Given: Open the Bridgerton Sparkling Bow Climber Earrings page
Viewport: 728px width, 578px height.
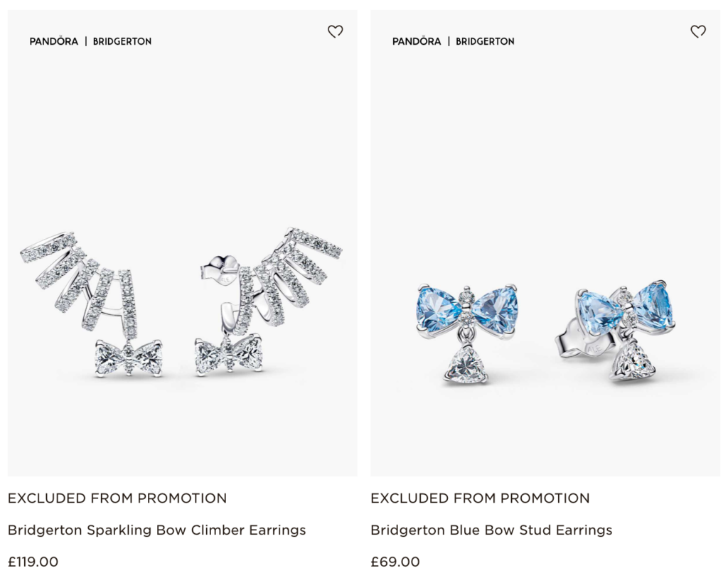Looking at the screenshot, I should [156, 530].
